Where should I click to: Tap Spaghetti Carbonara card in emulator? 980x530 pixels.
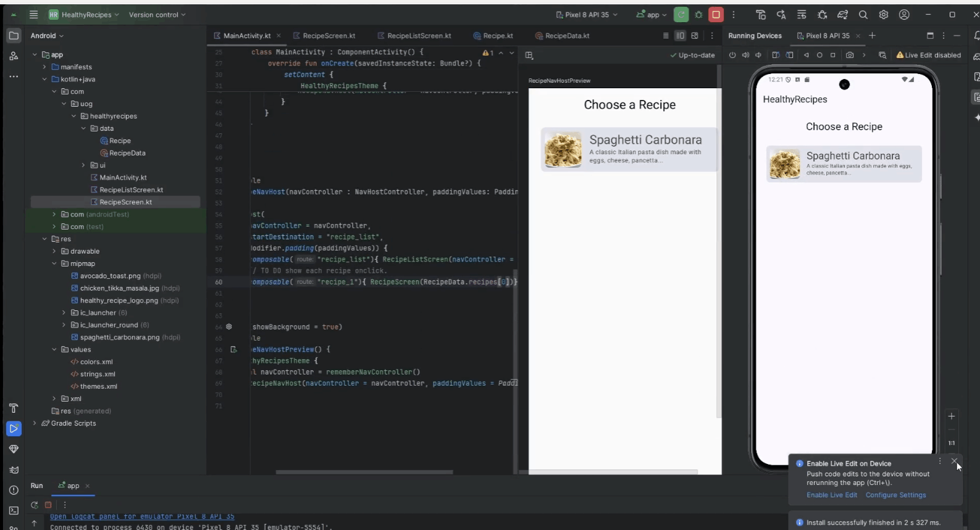844,164
